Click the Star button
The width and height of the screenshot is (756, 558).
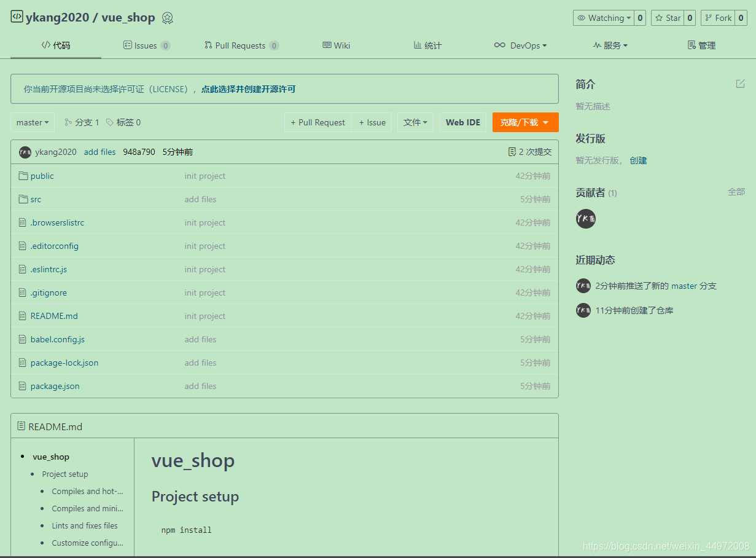click(x=668, y=18)
